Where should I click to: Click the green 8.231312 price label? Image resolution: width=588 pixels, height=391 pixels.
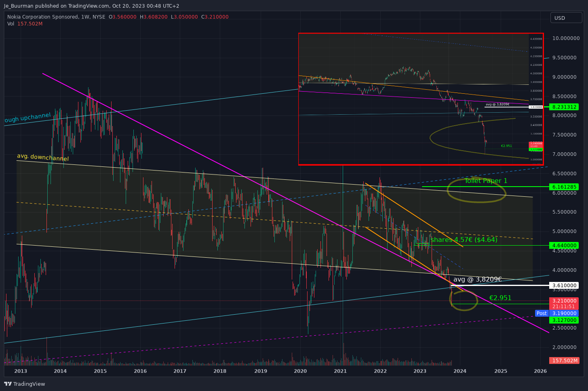[564, 107]
